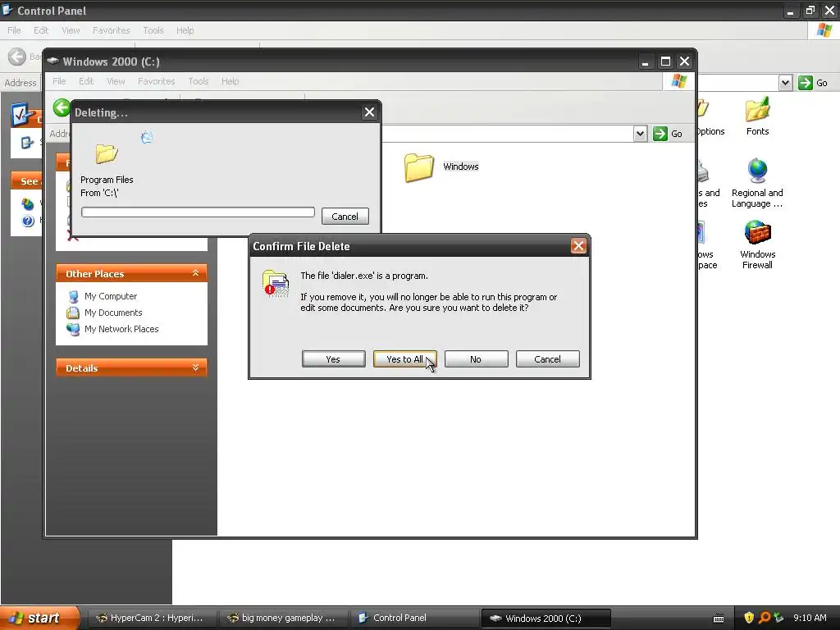This screenshot has width=840, height=630.
Task: Click the 9:10 AM system clock
Action: (810, 618)
